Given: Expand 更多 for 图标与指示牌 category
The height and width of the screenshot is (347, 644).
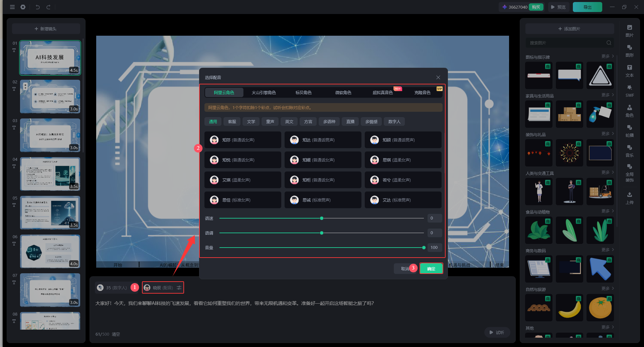Looking at the screenshot, I should click(x=607, y=56).
